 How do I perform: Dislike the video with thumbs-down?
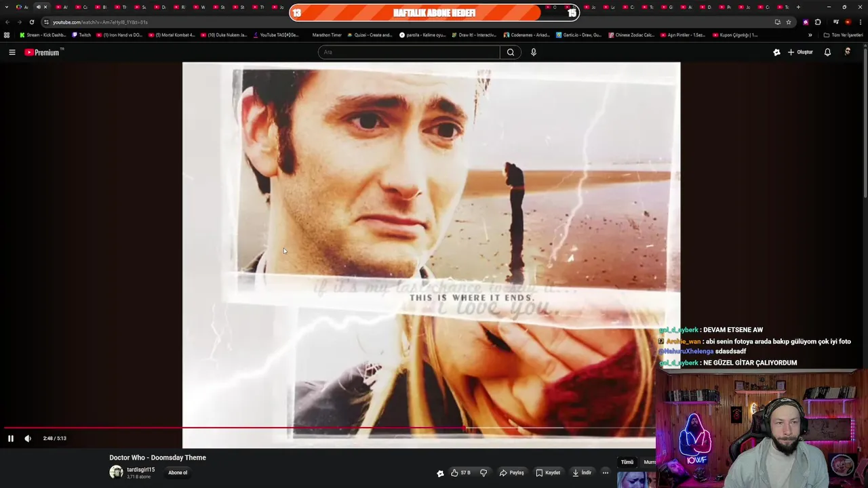click(x=484, y=472)
